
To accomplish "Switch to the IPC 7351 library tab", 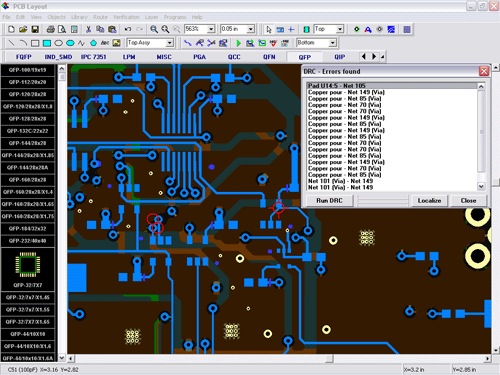I will tap(94, 57).
